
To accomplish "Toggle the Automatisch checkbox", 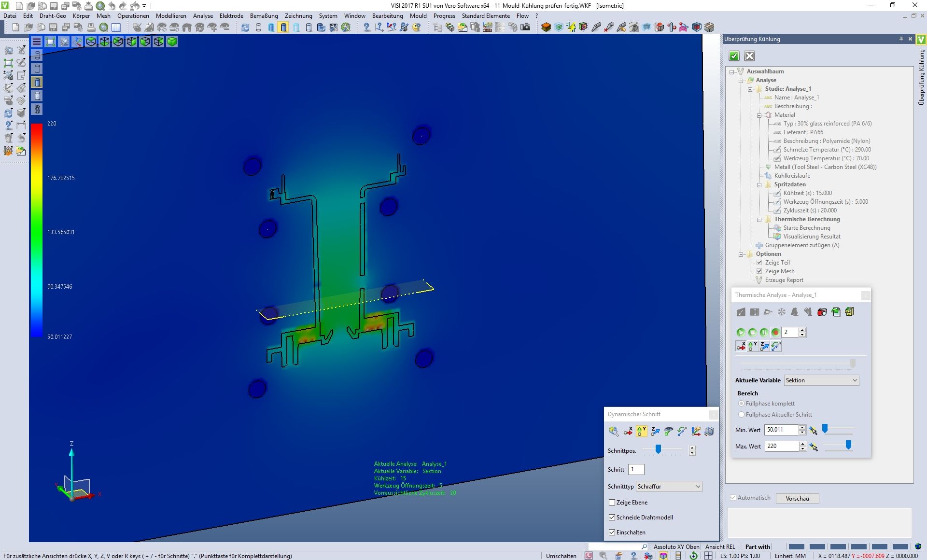I will tap(733, 498).
